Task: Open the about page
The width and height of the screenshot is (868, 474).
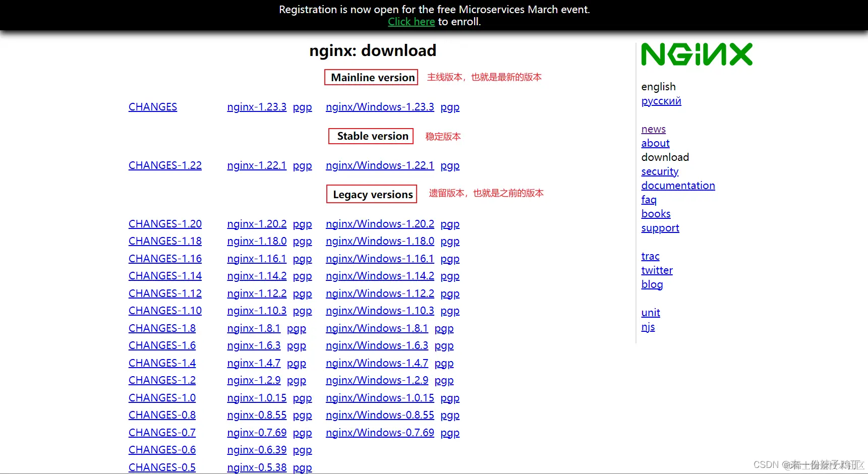Action: [656, 143]
